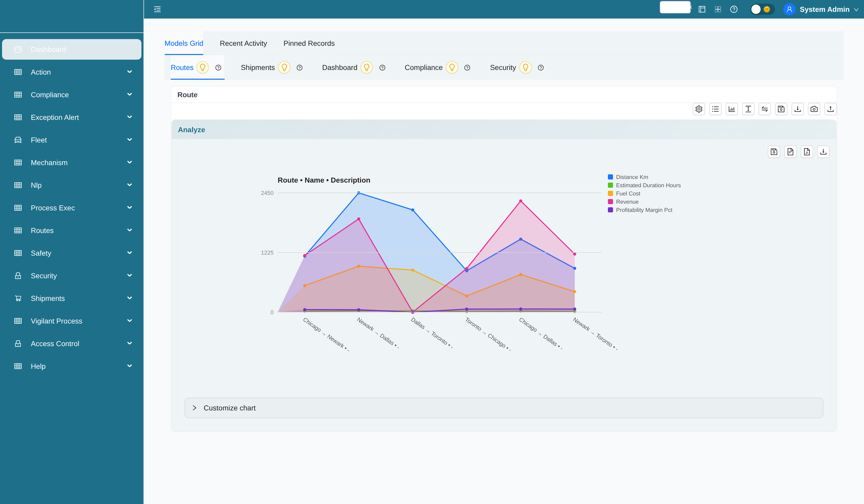Open Security in the sidebar menu
864x504 pixels.
click(x=72, y=276)
